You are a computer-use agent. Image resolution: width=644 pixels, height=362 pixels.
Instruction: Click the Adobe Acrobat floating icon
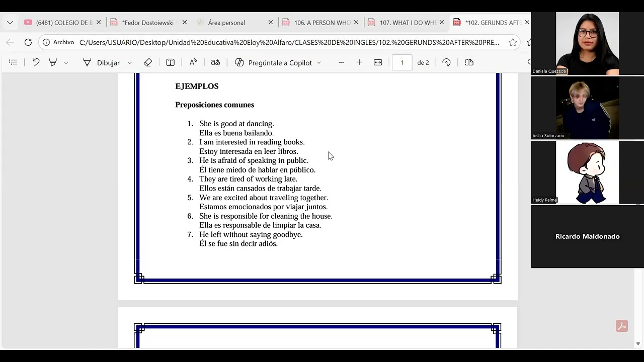622,326
